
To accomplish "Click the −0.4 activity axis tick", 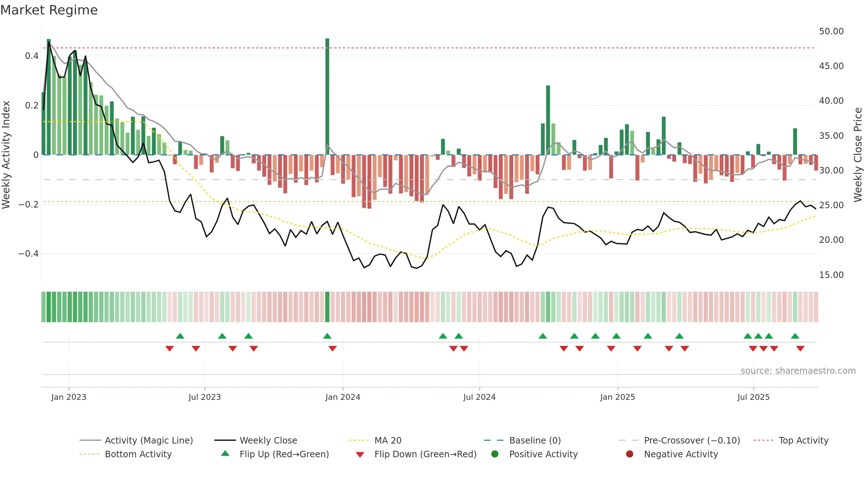I will coord(29,254).
